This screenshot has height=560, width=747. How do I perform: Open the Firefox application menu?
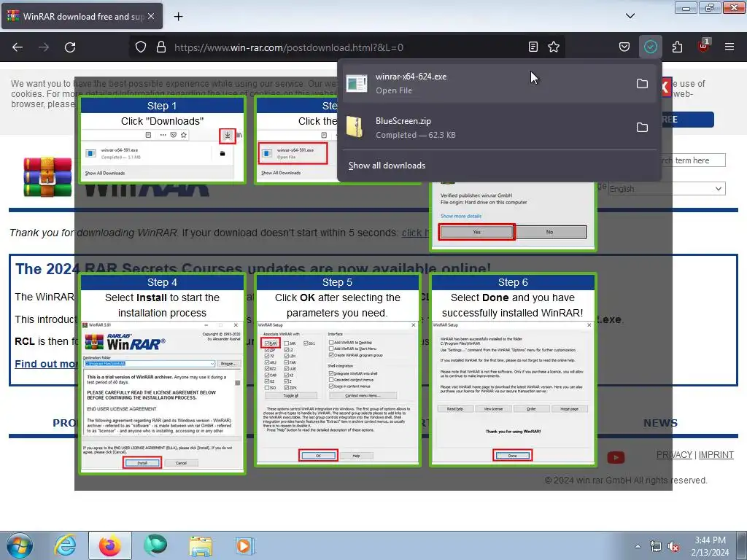(729, 47)
